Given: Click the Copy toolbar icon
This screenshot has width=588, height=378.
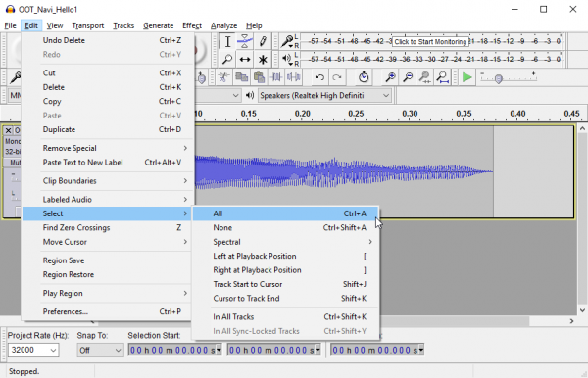Looking at the screenshot, I should 241,77.
